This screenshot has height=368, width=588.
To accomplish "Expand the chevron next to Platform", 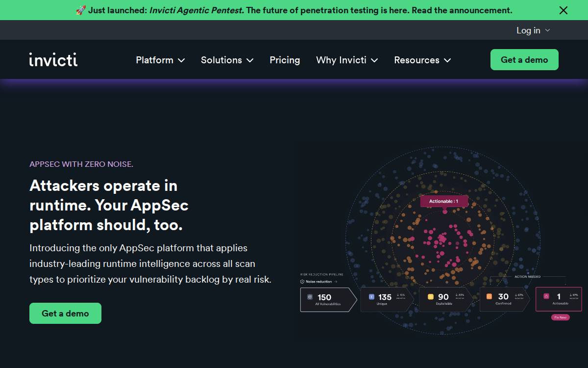I will [x=181, y=60].
